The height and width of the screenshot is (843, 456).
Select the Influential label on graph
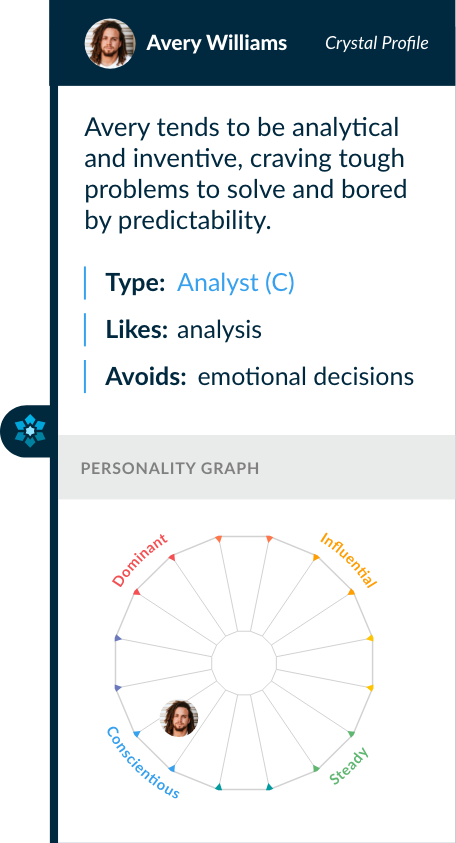pyautogui.click(x=348, y=560)
